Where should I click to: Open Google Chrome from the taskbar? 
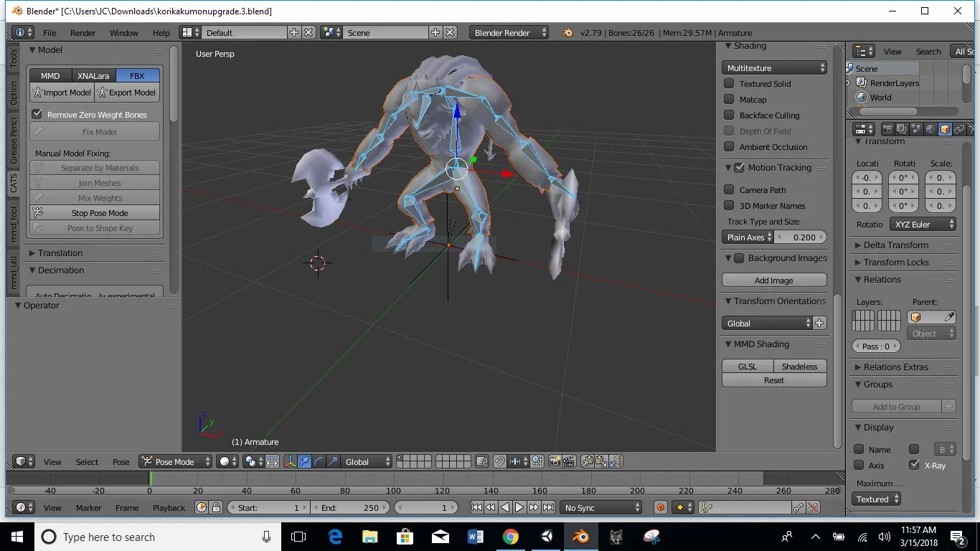pyautogui.click(x=510, y=537)
